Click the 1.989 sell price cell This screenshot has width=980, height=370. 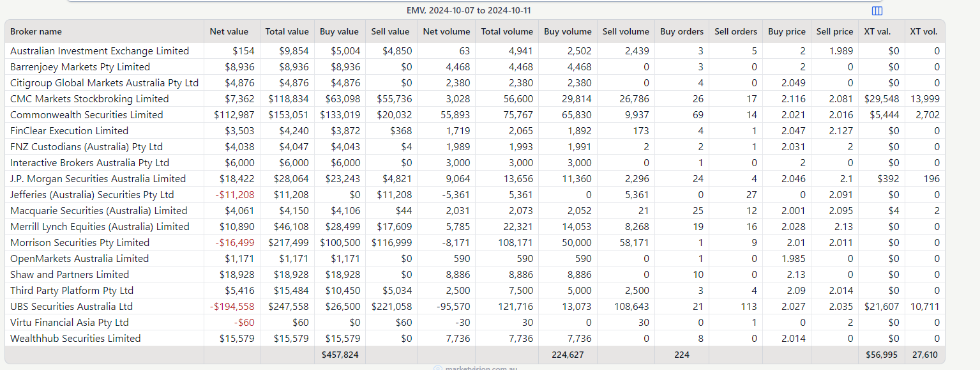point(841,51)
